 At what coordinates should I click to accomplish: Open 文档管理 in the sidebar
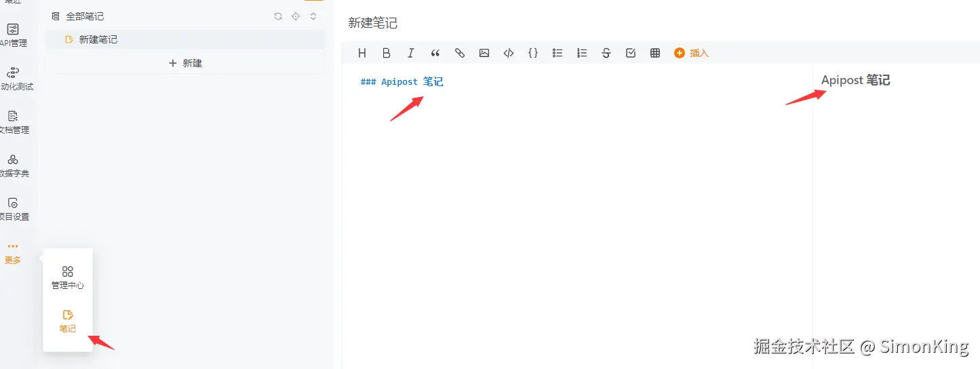(13, 122)
